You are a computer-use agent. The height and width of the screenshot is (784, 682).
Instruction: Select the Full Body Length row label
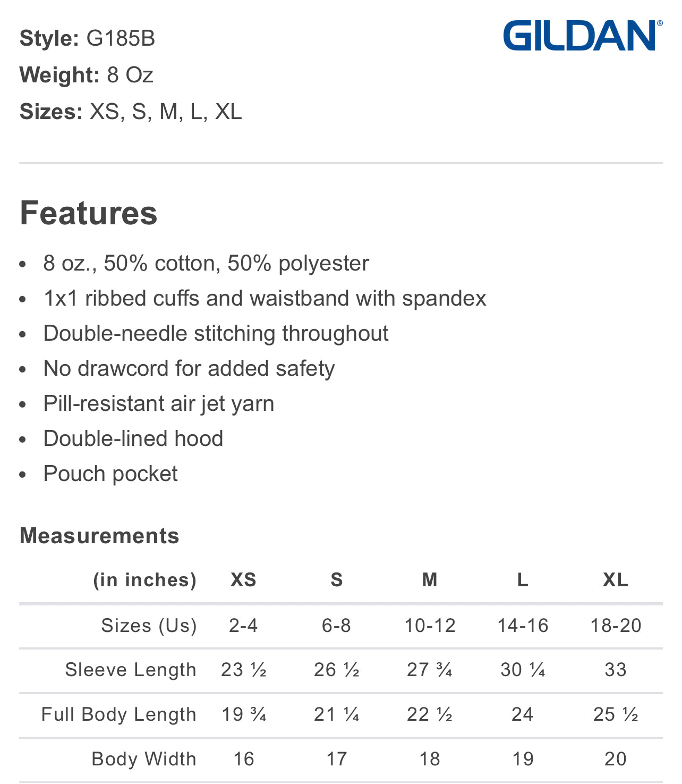(119, 714)
